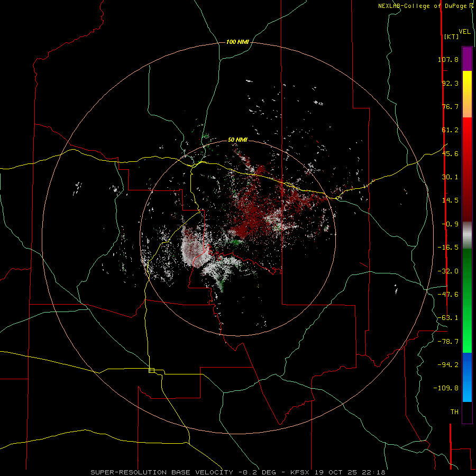Image resolution: width=476 pixels, height=476 pixels.
Task: Click the TH label near scale bottom
Action: coord(454,412)
